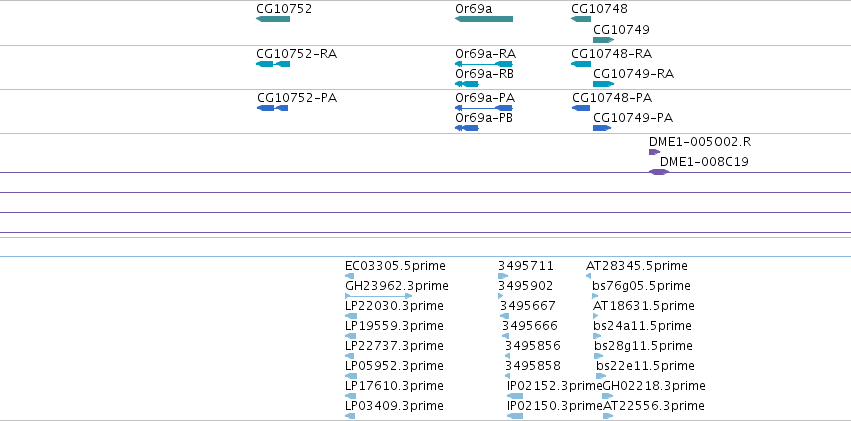Select EST LP22030.3prime

(x=351, y=316)
